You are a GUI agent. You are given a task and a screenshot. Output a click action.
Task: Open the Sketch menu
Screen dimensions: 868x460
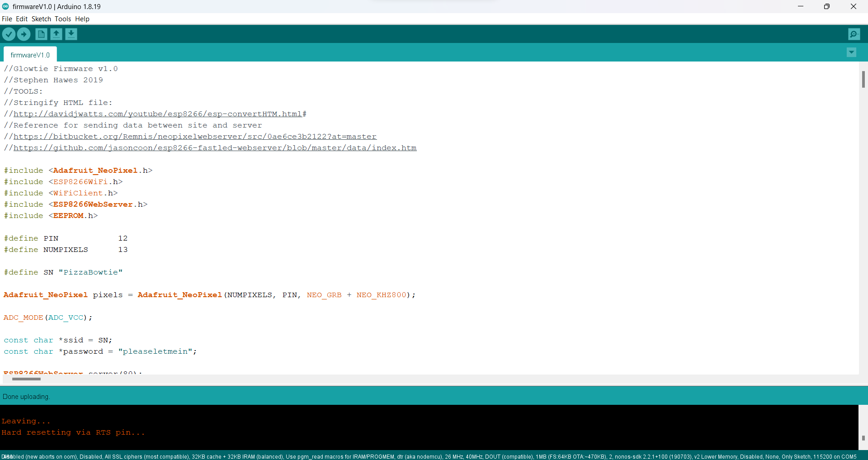click(x=41, y=19)
